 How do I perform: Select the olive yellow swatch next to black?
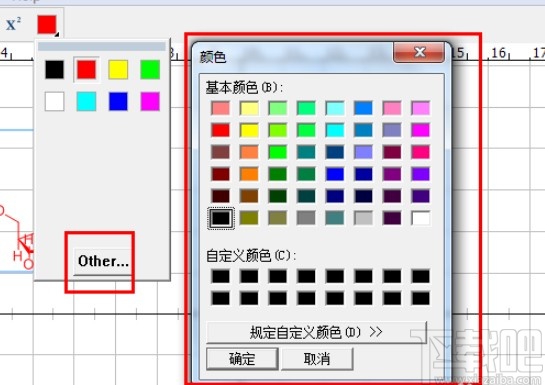(249, 218)
